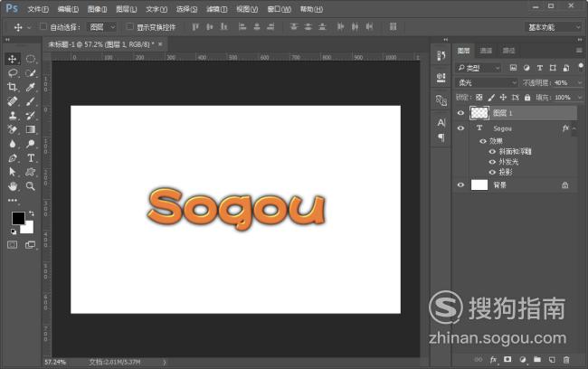Select the Crop tool

(12, 87)
